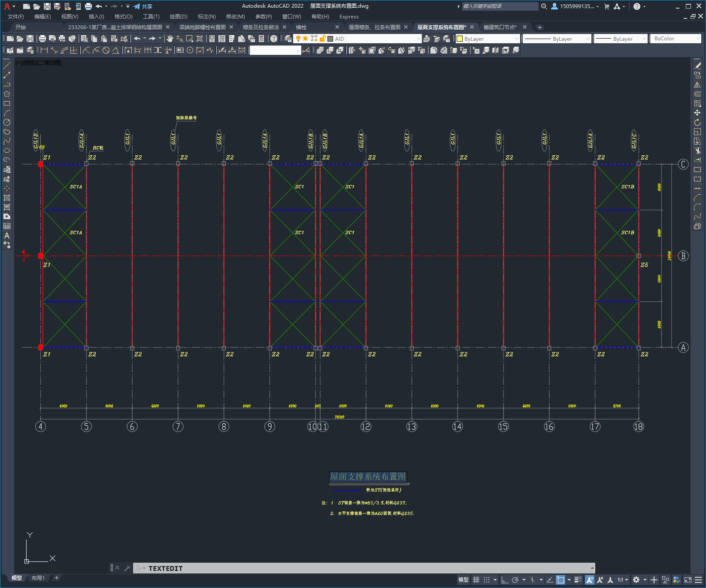
Task: Toggle Object Snap Tracking in status bar
Action: click(x=550, y=580)
